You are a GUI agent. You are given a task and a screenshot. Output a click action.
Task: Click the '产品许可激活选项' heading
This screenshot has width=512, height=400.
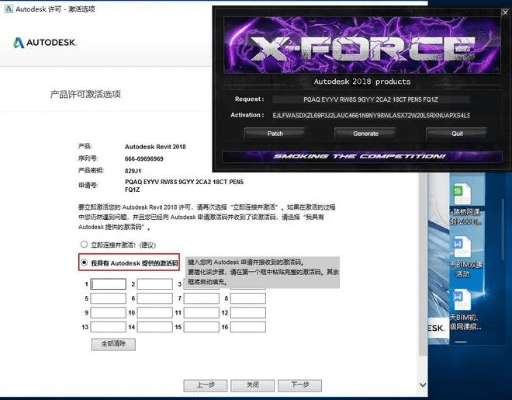pos(85,94)
